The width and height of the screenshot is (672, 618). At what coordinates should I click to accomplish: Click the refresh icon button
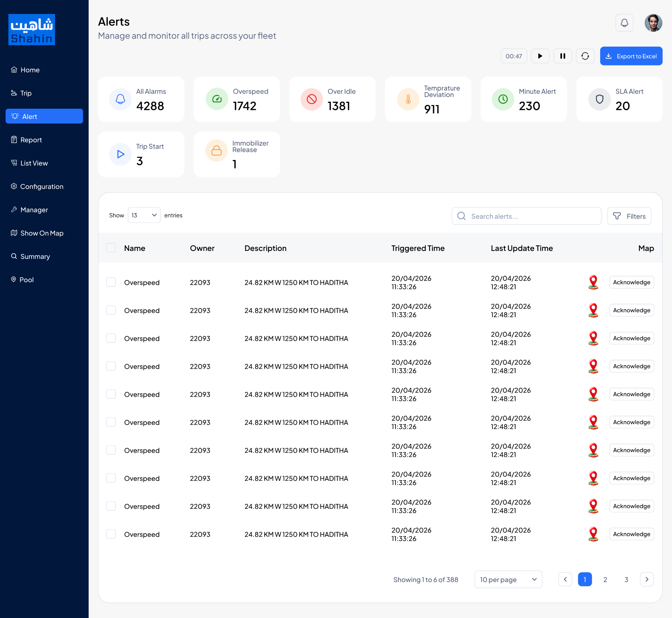585,56
